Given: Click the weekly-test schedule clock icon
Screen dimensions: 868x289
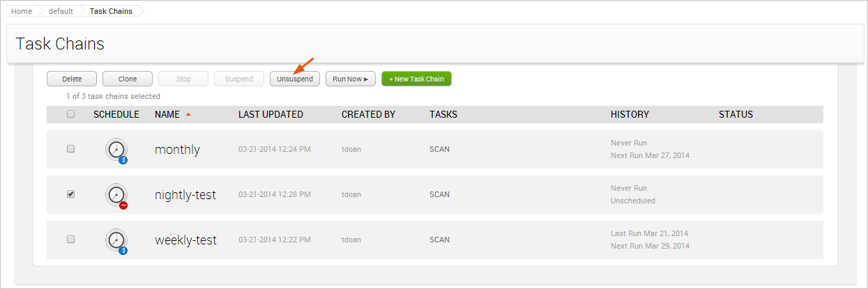Looking at the screenshot, I should pyautogui.click(x=117, y=240).
